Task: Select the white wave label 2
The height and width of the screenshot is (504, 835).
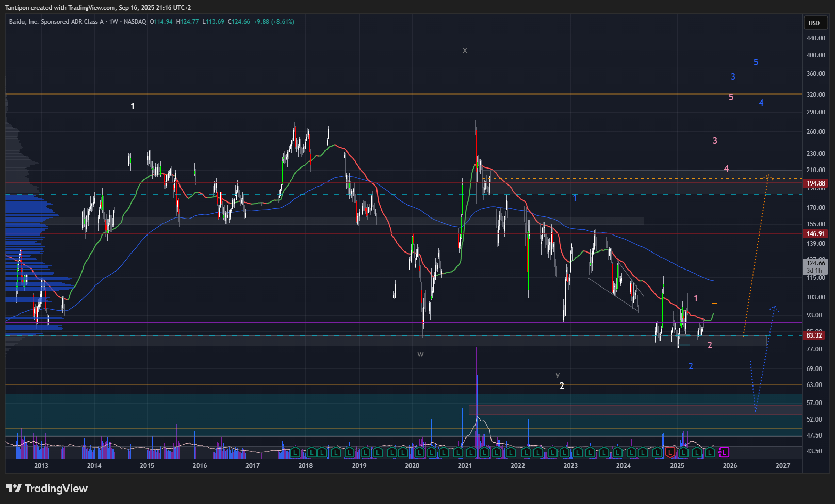Action: coord(562,386)
